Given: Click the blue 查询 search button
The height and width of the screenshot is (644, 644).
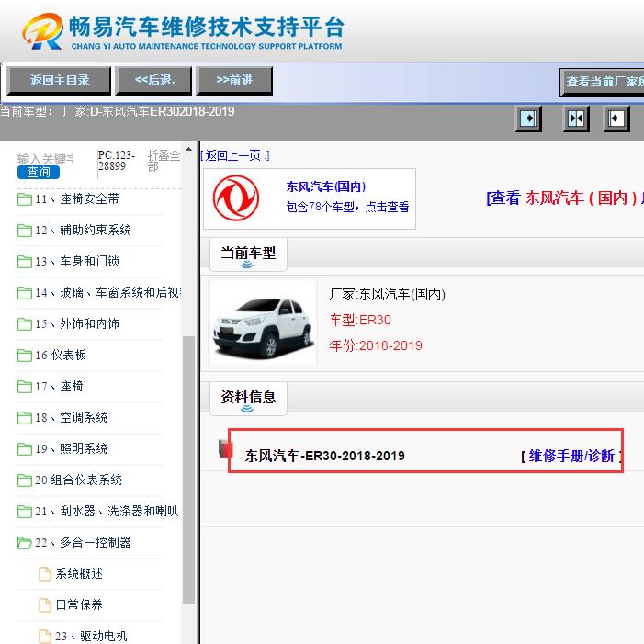Looking at the screenshot, I should pos(39,172).
